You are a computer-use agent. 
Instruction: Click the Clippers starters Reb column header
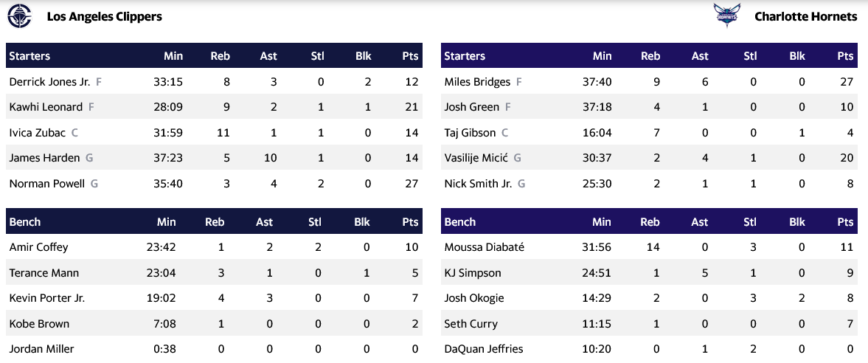click(220, 56)
